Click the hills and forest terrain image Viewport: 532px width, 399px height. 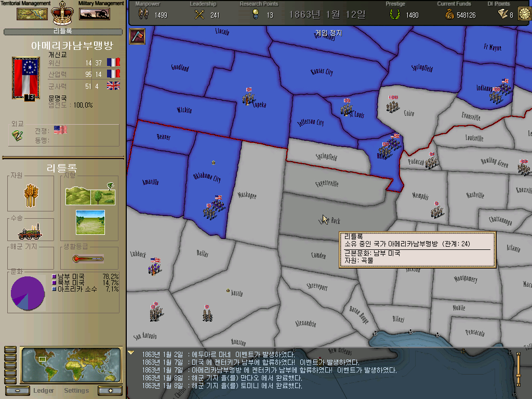tap(90, 194)
